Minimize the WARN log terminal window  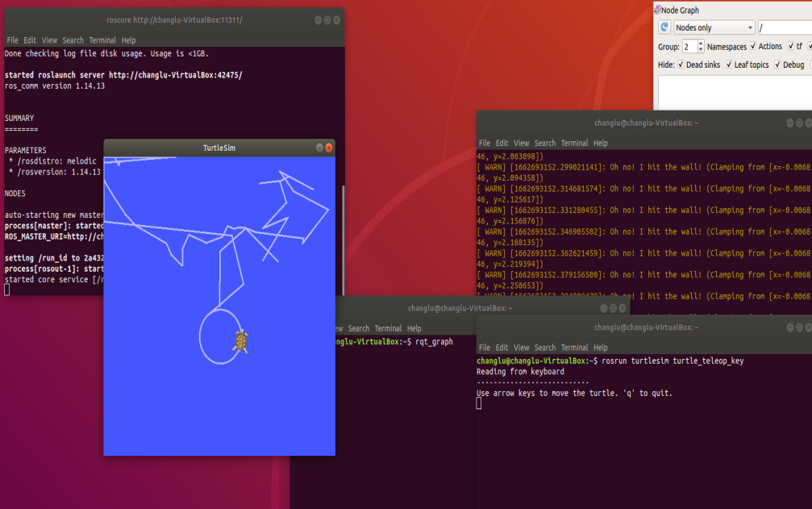[x=790, y=123]
